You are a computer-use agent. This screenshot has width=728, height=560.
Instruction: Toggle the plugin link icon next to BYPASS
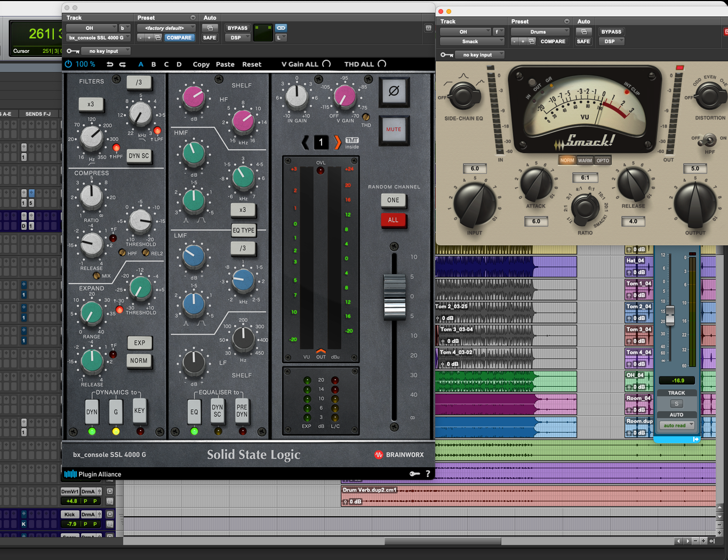pyautogui.click(x=281, y=28)
